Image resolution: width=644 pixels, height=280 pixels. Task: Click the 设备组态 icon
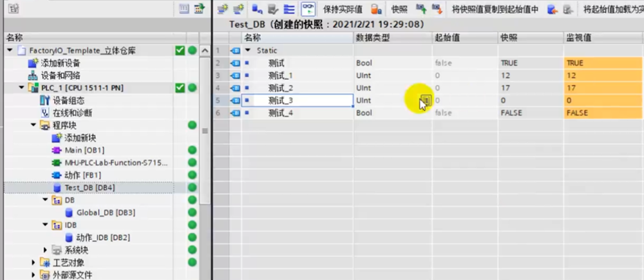coord(44,100)
